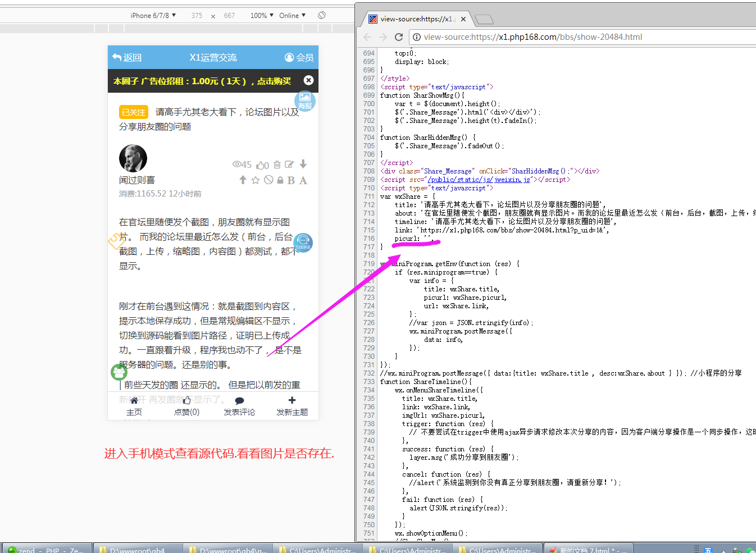
Task: Click the /public/static/js/jweixin.js source link
Action: [x=479, y=180]
